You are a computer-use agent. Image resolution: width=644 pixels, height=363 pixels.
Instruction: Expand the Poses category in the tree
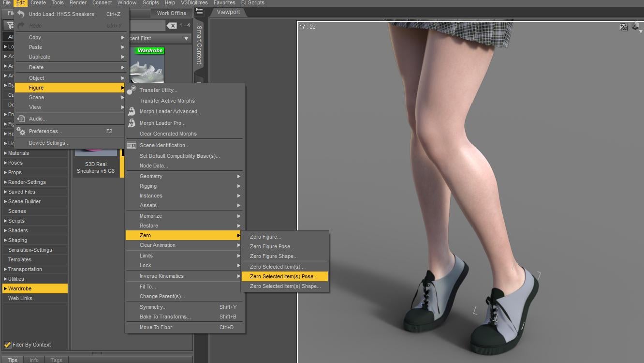click(x=5, y=163)
